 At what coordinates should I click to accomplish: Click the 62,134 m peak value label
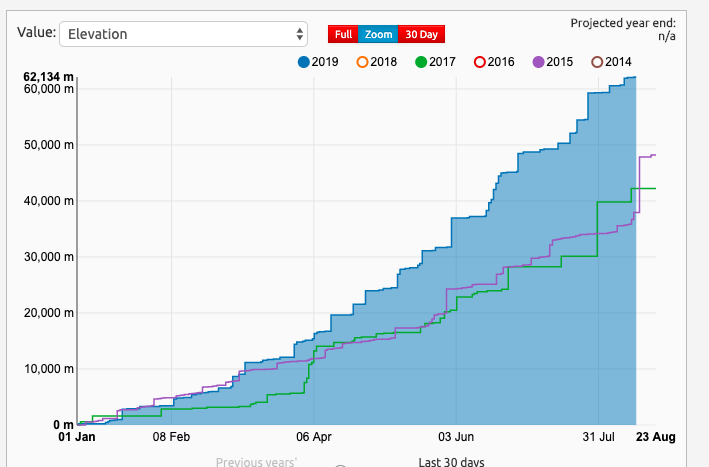click(x=43, y=77)
